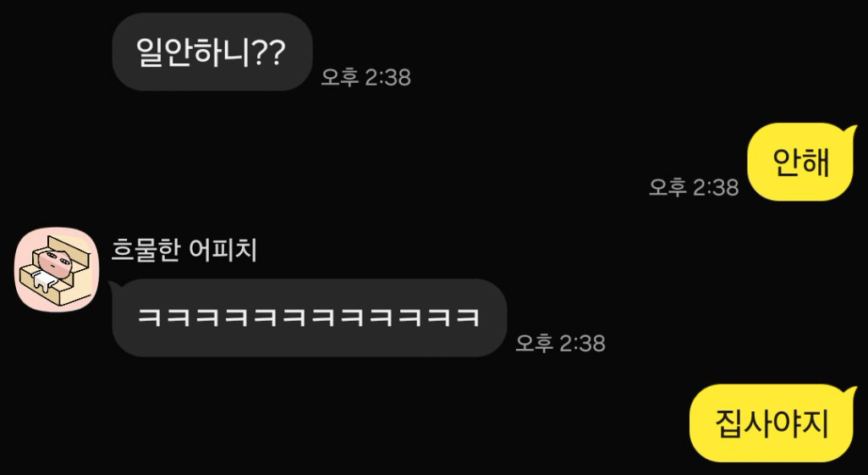868x475 pixels.
Task: Select the yellow 안해 message bubble
Action: pos(801,162)
